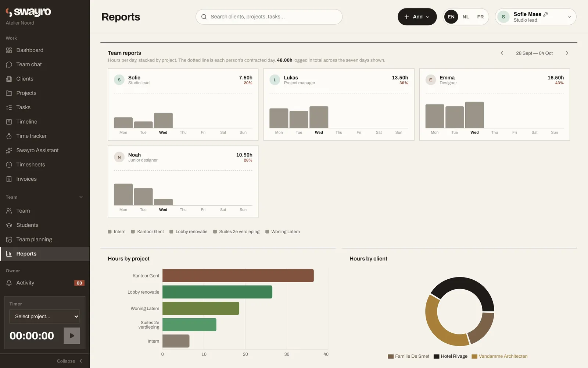
Task: Switch language to EN
Action: click(451, 17)
